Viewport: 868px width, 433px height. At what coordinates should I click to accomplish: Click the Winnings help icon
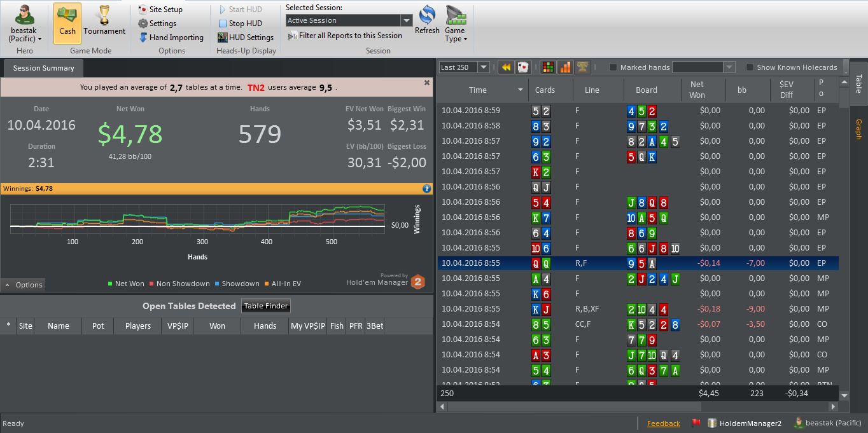427,189
